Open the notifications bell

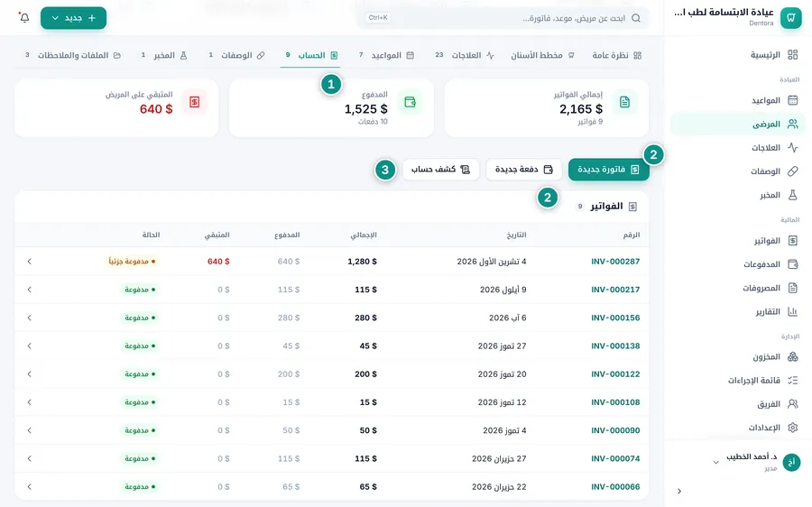(x=24, y=18)
